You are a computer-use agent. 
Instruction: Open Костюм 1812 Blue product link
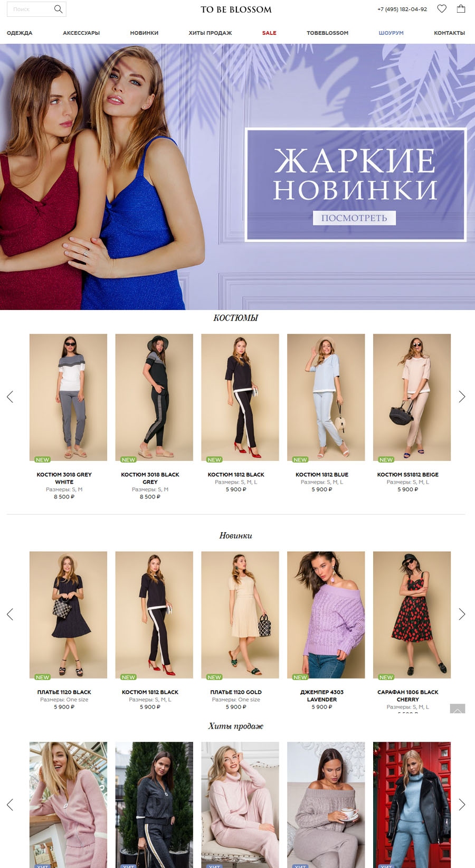322,475
